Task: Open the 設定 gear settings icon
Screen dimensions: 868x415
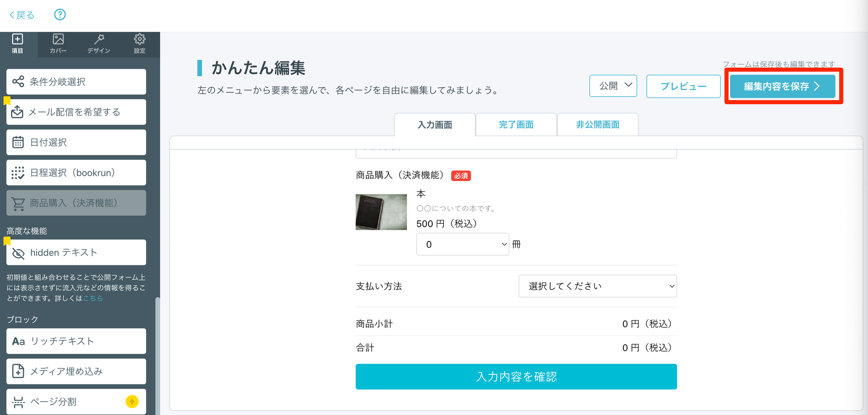Action: point(139,44)
